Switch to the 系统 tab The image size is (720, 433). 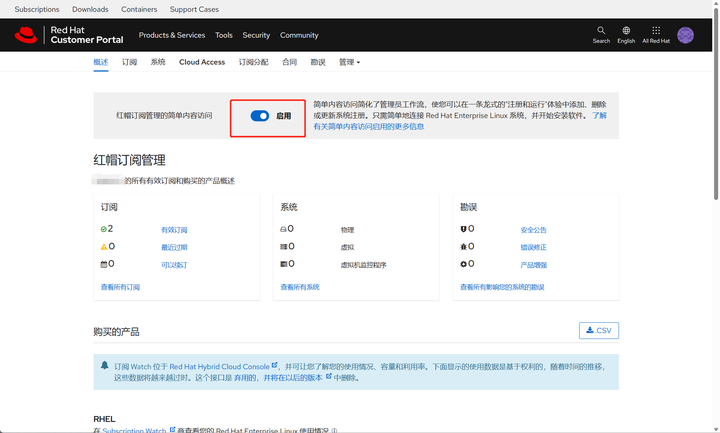(x=158, y=62)
